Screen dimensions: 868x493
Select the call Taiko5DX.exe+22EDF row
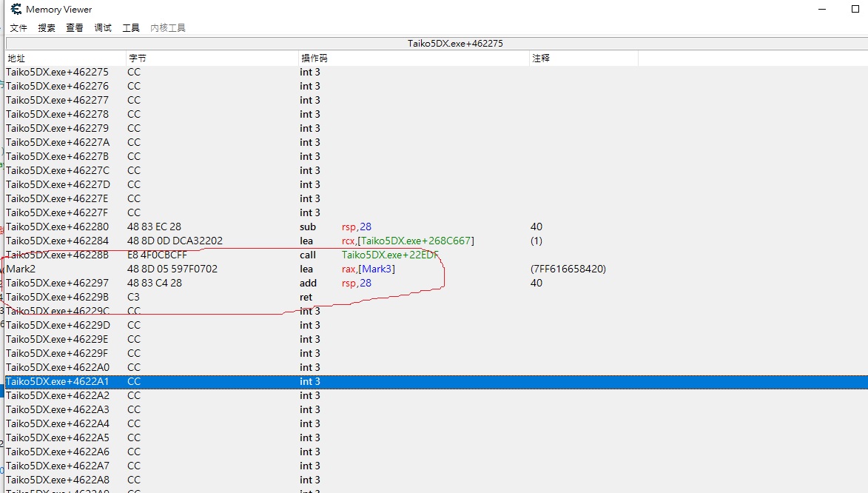(222, 255)
